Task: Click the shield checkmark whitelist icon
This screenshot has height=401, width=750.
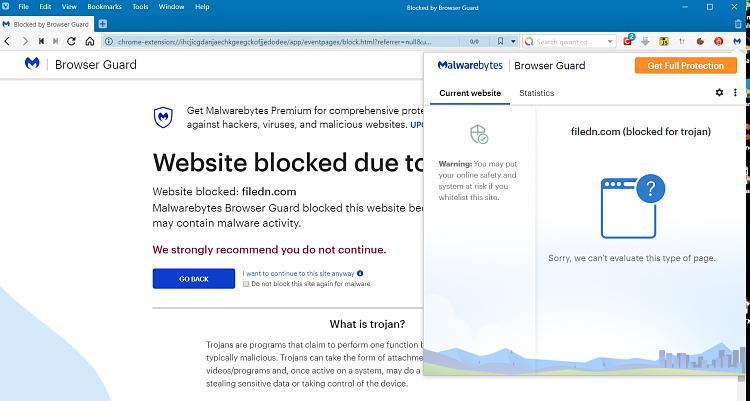Action: pyautogui.click(x=479, y=134)
